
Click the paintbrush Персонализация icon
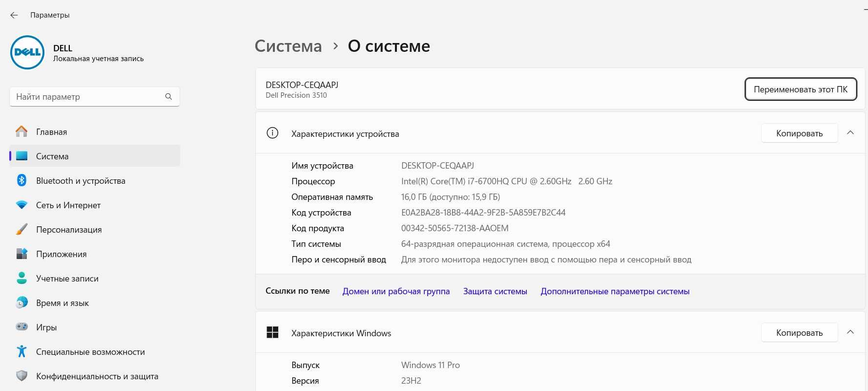click(21, 229)
